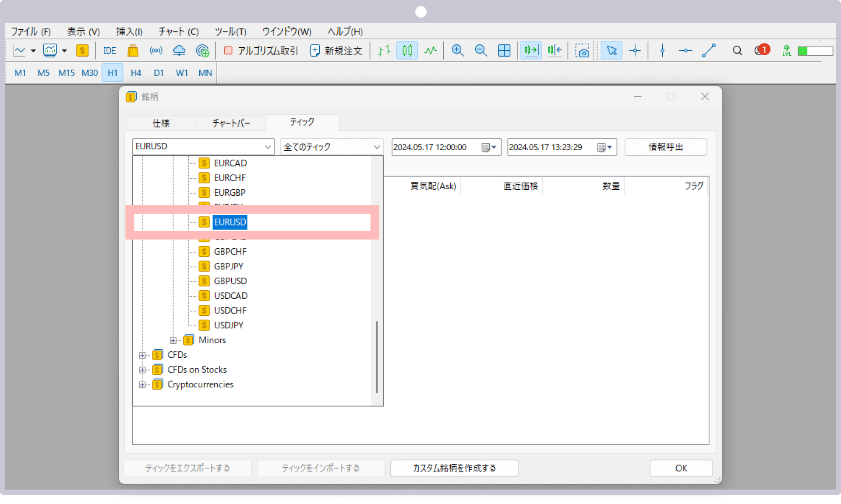This screenshot has height=504, width=841.
Task: Open line chart dropdown arrow
Action: point(33,51)
